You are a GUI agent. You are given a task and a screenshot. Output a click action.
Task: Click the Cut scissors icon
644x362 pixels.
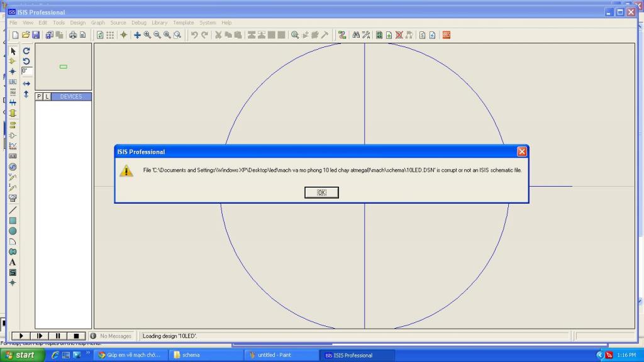pos(218,35)
